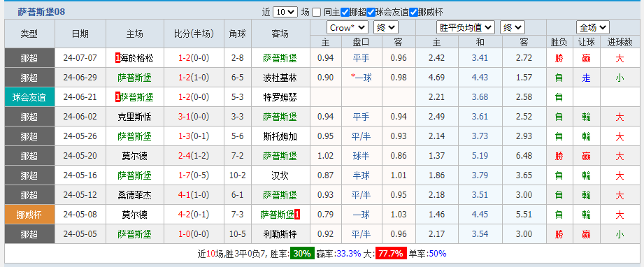Screen dimensions: 644x267
Task: Click corner count 10-5
Action: coord(238,234)
